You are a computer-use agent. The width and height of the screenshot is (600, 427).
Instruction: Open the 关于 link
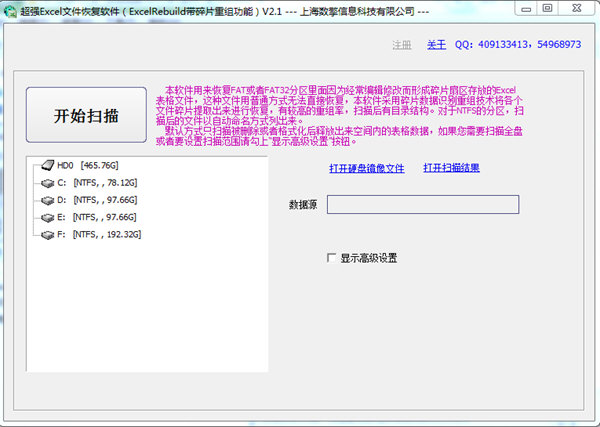pos(436,45)
